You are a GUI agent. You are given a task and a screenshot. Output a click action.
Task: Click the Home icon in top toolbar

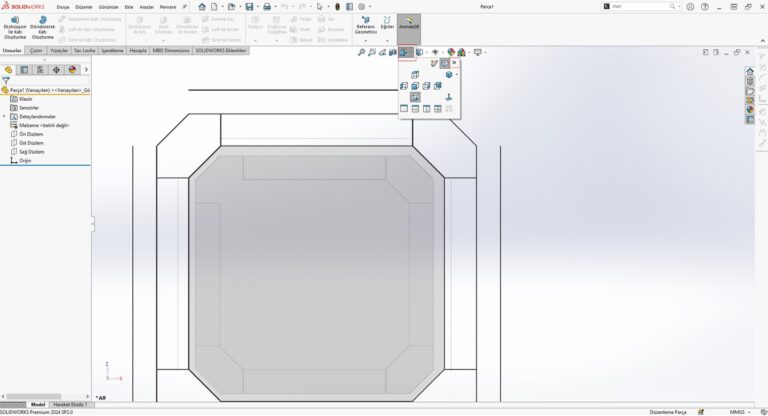pyautogui.click(x=201, y=6)
